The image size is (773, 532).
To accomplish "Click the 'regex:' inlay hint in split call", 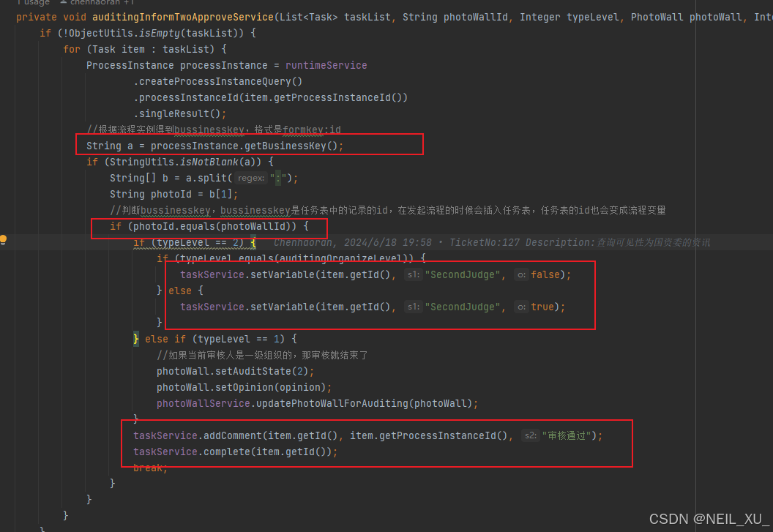I will pyautogui.click(x=250, y=178).
